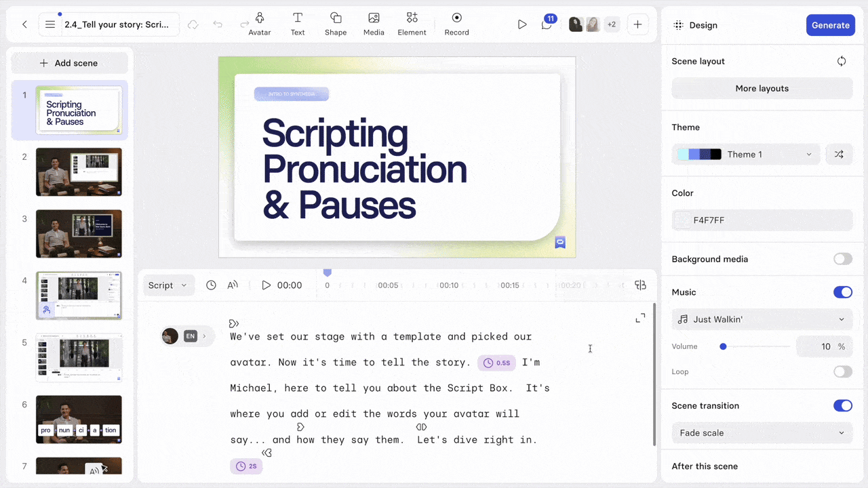The height and width of the screenshot is (488, 868).
Task: Open the hamburger menu icon
Action: click(x=50, y=24)
